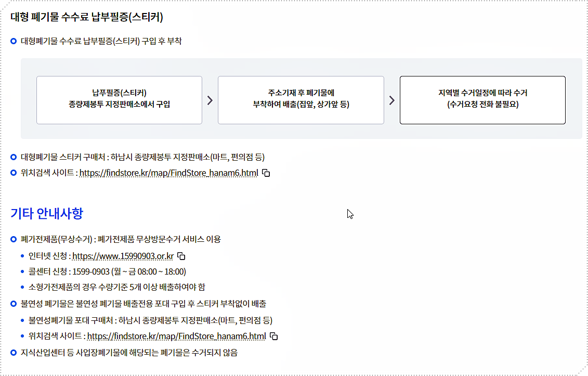Click the 대형폐기물 스티커 구매처 line
Screen dimensions: 588x376
(142, 157)
